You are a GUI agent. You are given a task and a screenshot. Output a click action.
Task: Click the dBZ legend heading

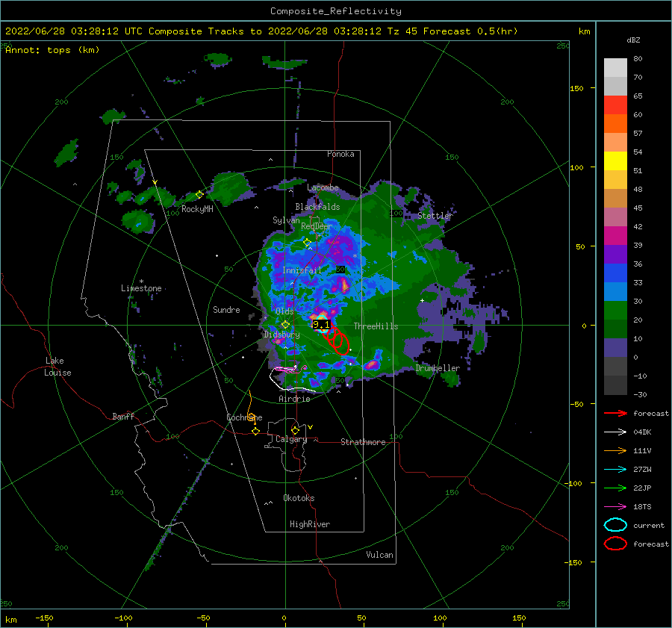click(633, 40)
